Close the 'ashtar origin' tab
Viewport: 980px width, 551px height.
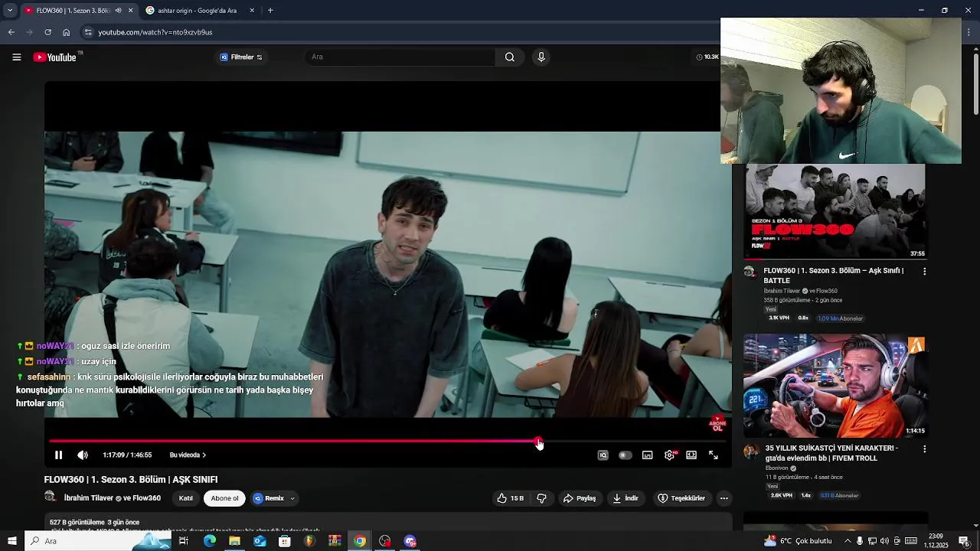tap(253, 11)
